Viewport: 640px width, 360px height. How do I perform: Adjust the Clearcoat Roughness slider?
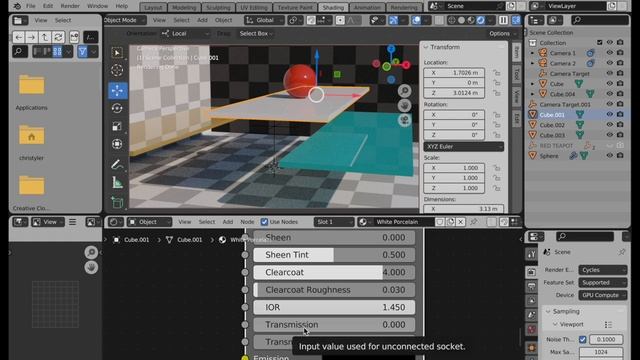click(334, 290)
